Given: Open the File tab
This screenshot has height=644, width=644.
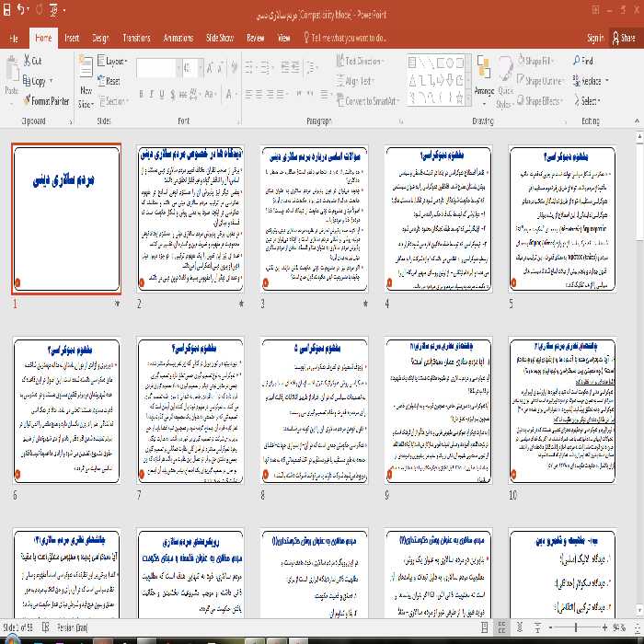Looking at the screenshot, I should tap(14, 38).
